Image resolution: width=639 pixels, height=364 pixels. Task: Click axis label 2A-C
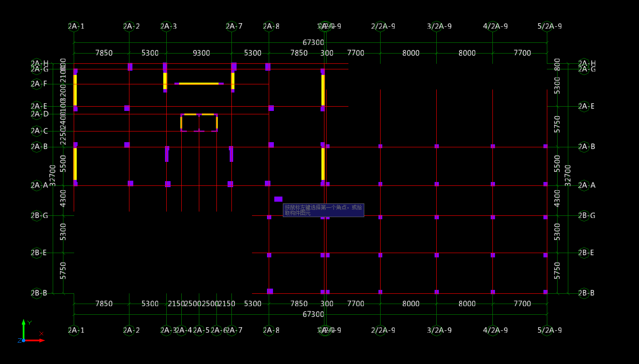39,131
